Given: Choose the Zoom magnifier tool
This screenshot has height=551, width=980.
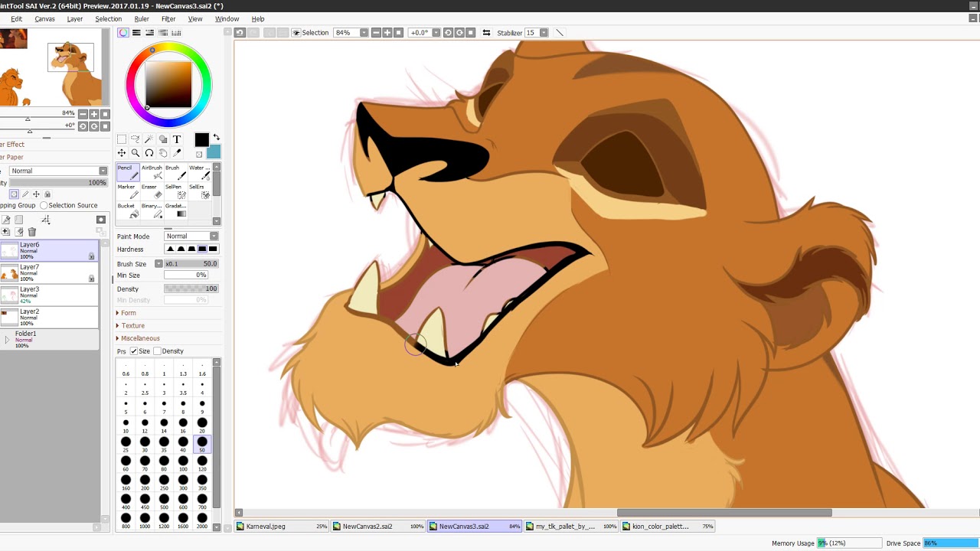Looking at the screenshot, I should (136, 153).
